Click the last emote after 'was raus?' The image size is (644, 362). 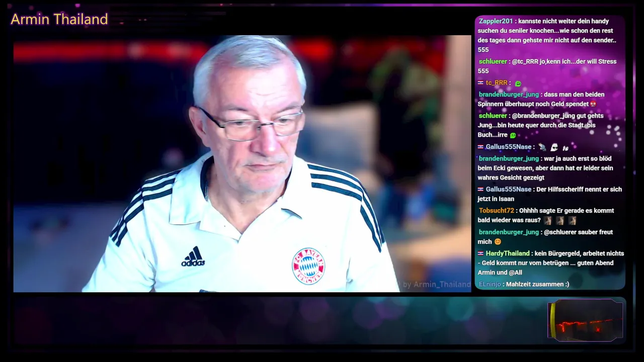coord(572,220)
